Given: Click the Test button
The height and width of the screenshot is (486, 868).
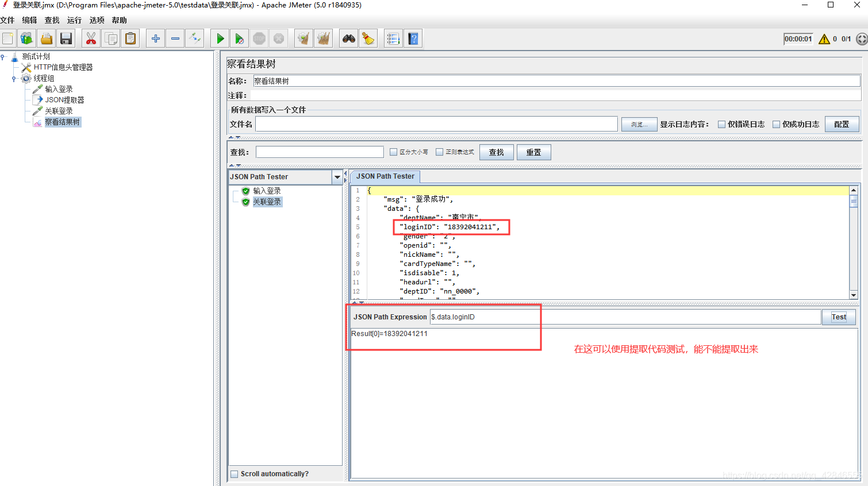Looking at the screenshot, I should pyautogui.click(x=839, y=317).
